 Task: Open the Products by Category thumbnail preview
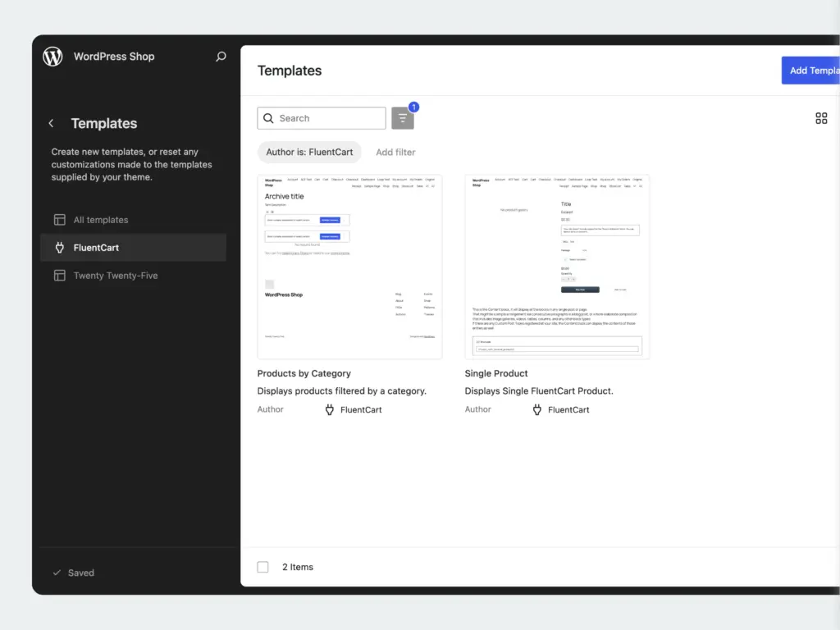click(349, 267)
